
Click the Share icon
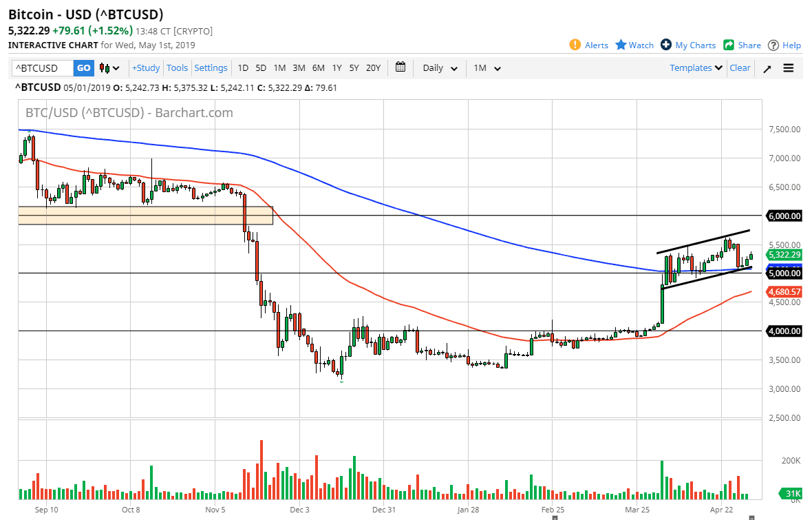click(x=729, y=44)
